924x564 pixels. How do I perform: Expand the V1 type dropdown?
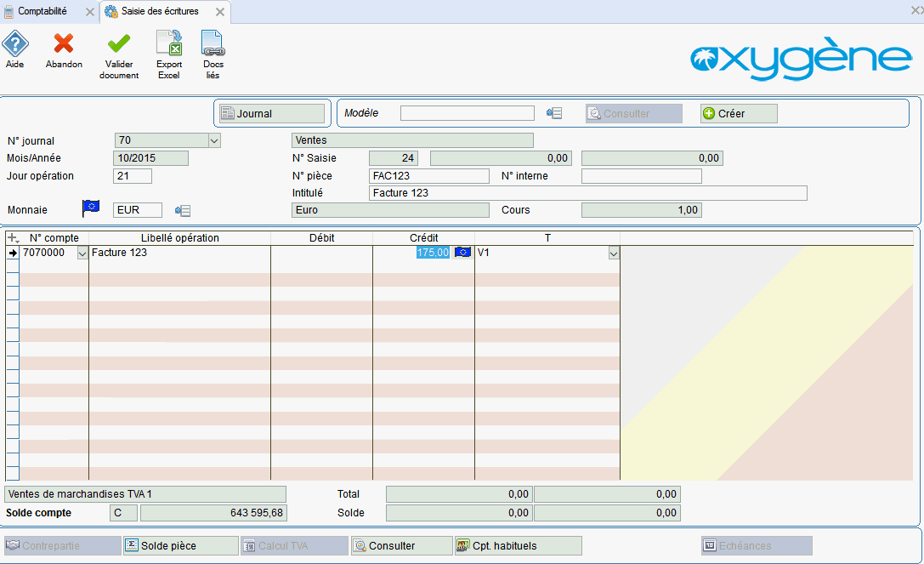pyautogui.click(x=613, y=254)
